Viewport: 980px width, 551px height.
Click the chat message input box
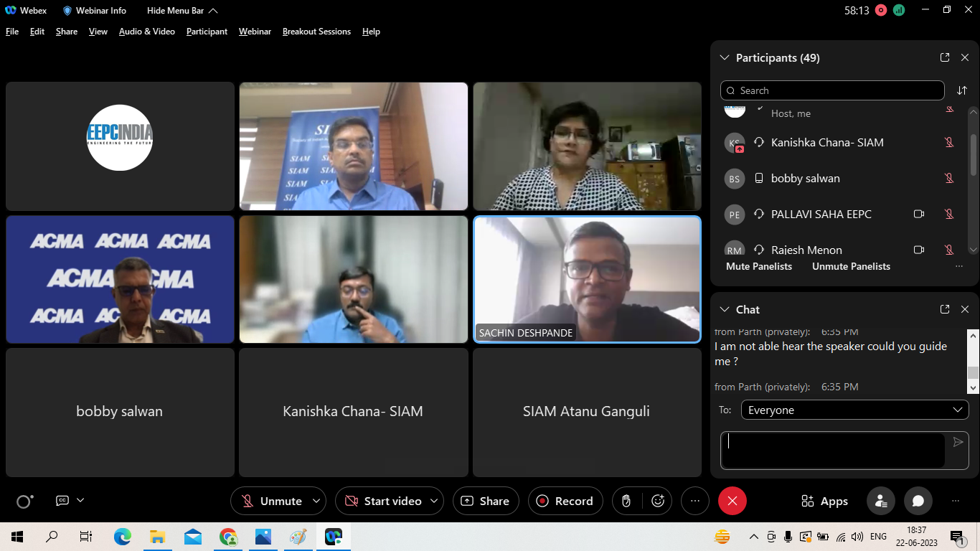coord(832,451)
